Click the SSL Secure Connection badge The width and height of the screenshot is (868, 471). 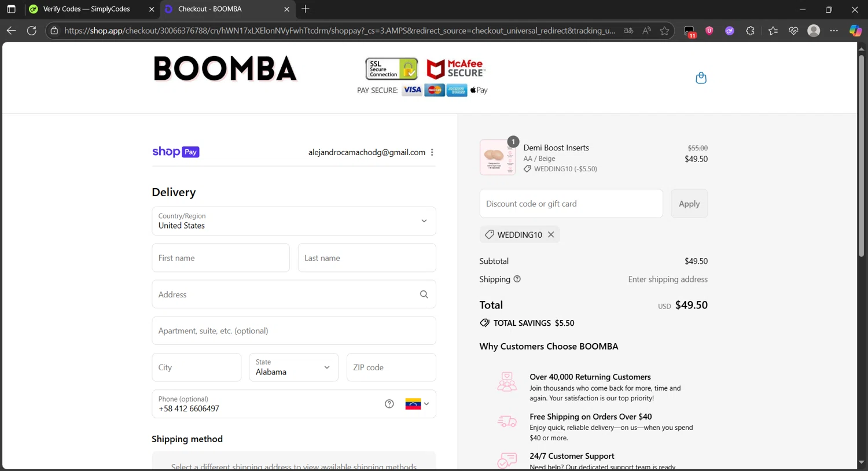(x=392, y=69)
